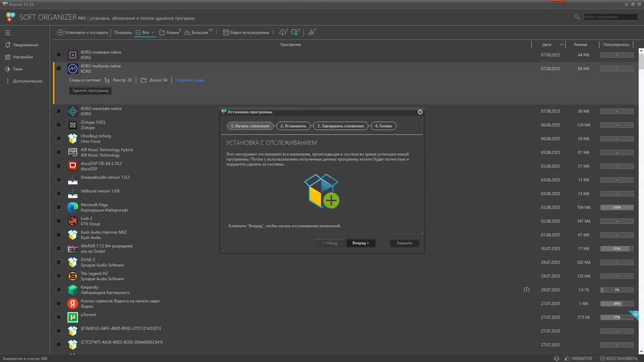The height and width of the screenshot is (362, 644).
Task: Open Тема in the sidebar
Action: (x=13, y=69)
